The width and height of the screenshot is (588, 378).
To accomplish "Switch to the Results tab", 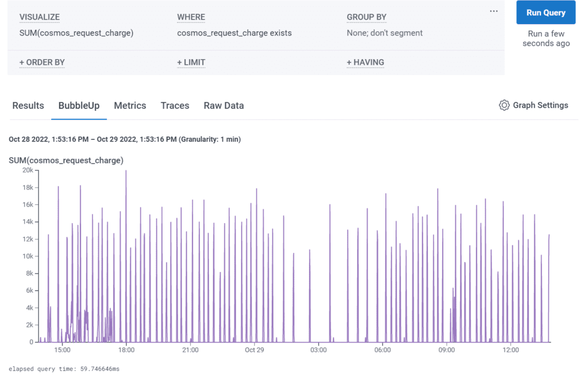I will (x=28, y=106).
